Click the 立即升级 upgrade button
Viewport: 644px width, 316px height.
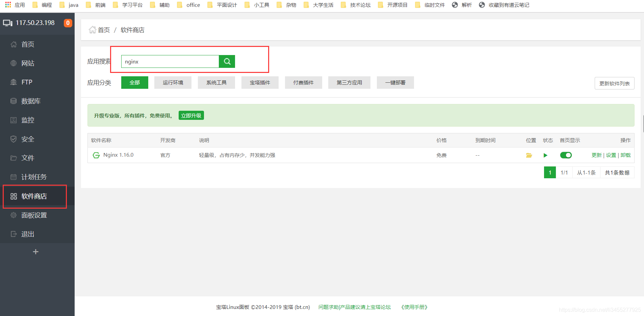point(191,115)
